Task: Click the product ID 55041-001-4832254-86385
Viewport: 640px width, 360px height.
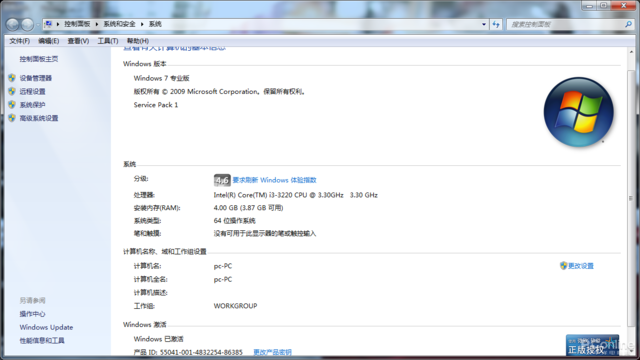Action: [201, 352]
